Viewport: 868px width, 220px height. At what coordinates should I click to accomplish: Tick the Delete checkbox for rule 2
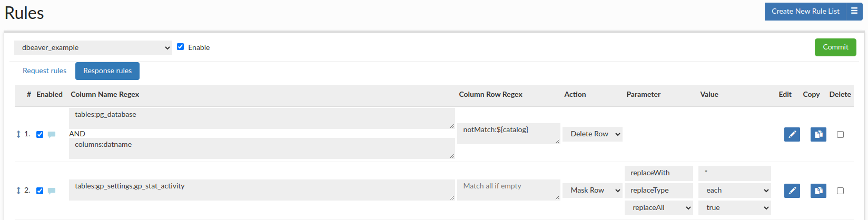840,191
